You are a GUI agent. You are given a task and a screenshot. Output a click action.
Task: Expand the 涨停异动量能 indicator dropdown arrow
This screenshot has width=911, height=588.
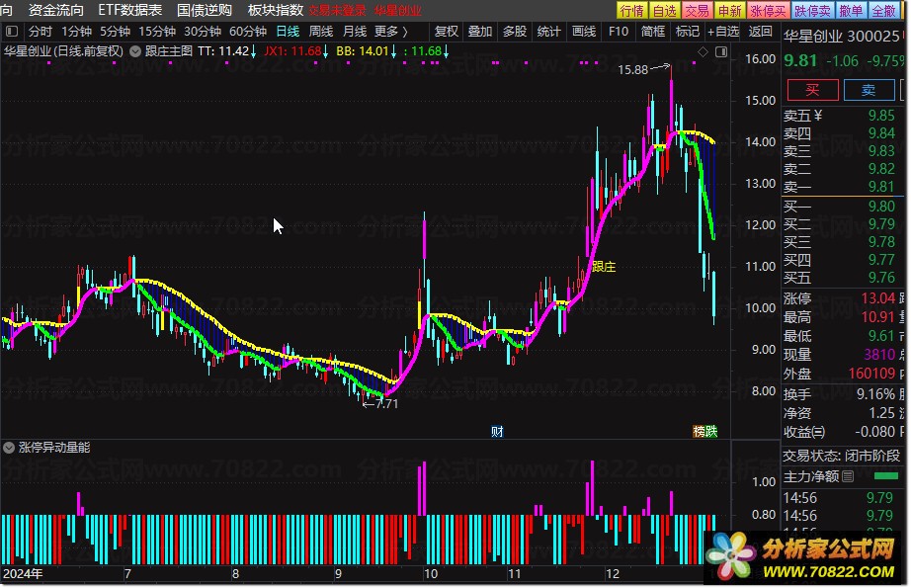[9, 448]
